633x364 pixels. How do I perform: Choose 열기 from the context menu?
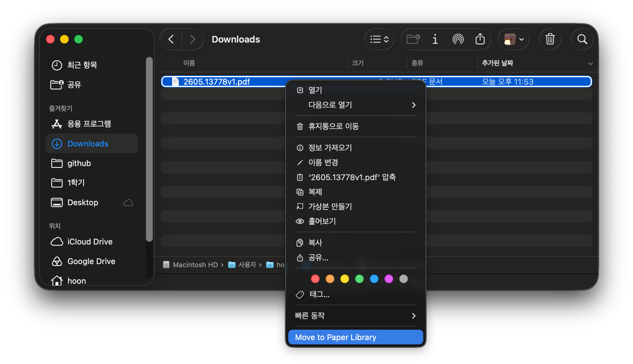[x=356, y=90]
